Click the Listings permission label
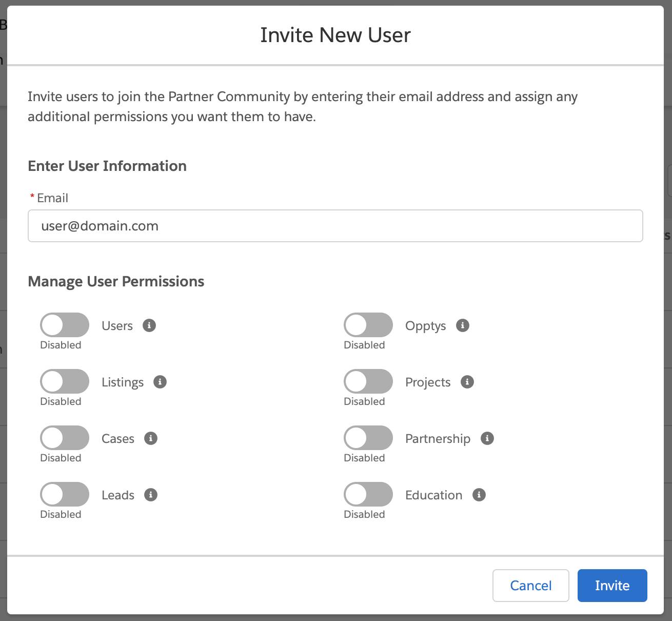 (x=123, y=383)
